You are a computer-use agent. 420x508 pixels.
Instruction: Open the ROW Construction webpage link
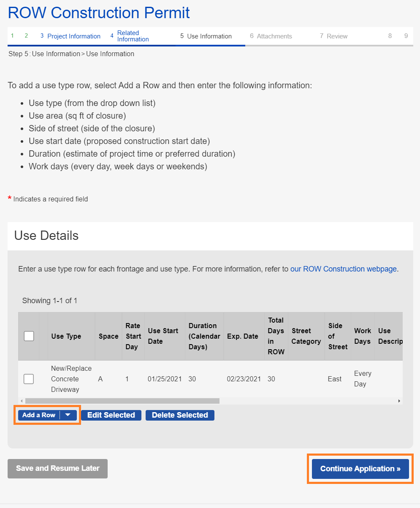[343, 269]
